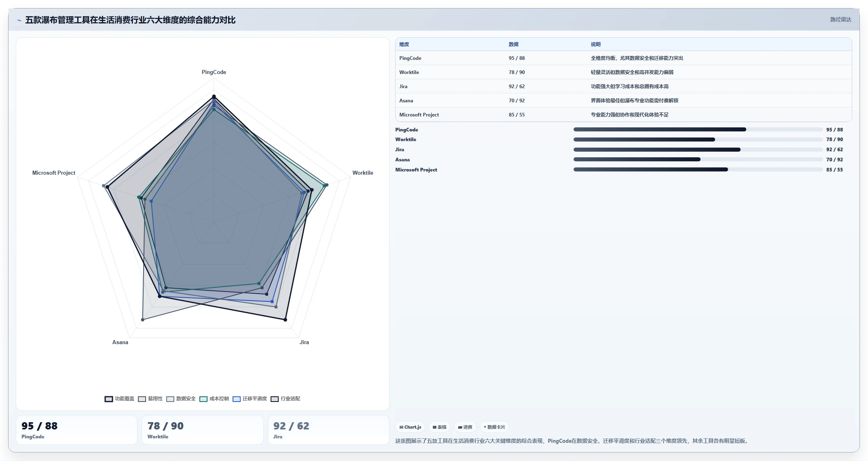Click description 轻量灵活但数据安全和高并发能力偏弱
Image resolution: width=868 pixels, height=461 pixels.
[x=632, y=72]
